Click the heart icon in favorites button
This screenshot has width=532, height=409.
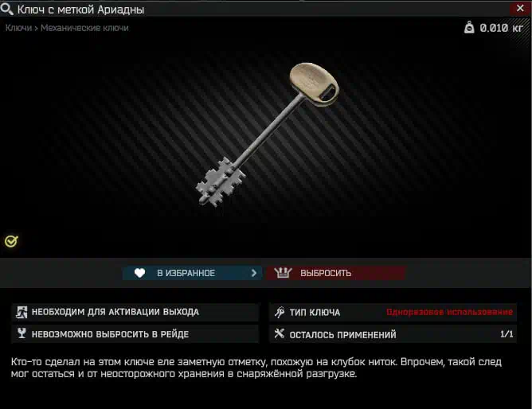[x=140, y=273]
